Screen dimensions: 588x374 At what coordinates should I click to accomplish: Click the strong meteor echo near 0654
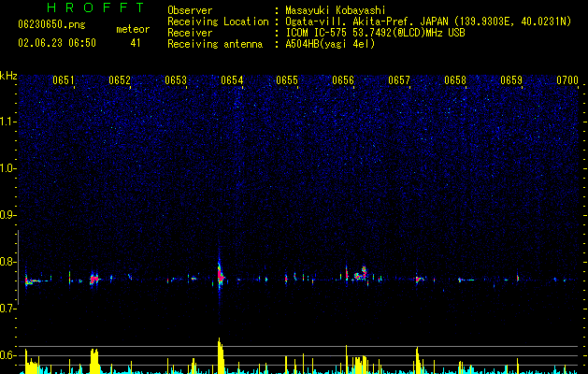[x=220, y=276]
